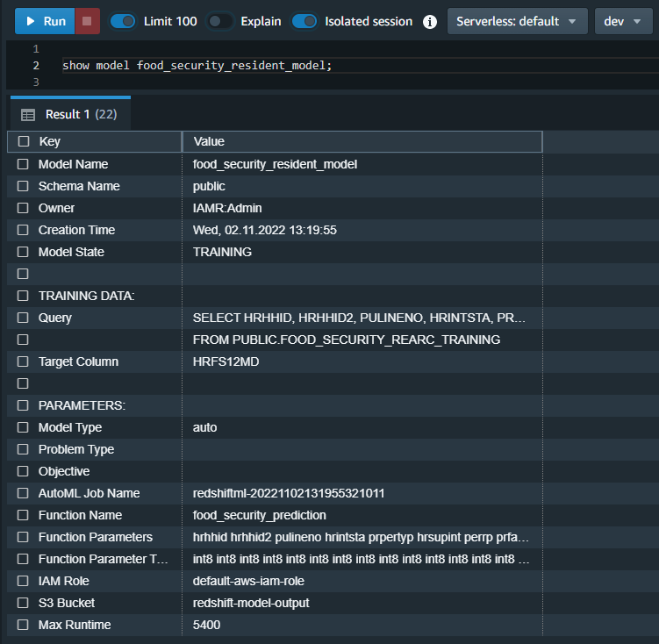The width and height of the screenshot is (659, 644).
Task: Check the AutoML Job Name row checkbox
Action: 23,493
